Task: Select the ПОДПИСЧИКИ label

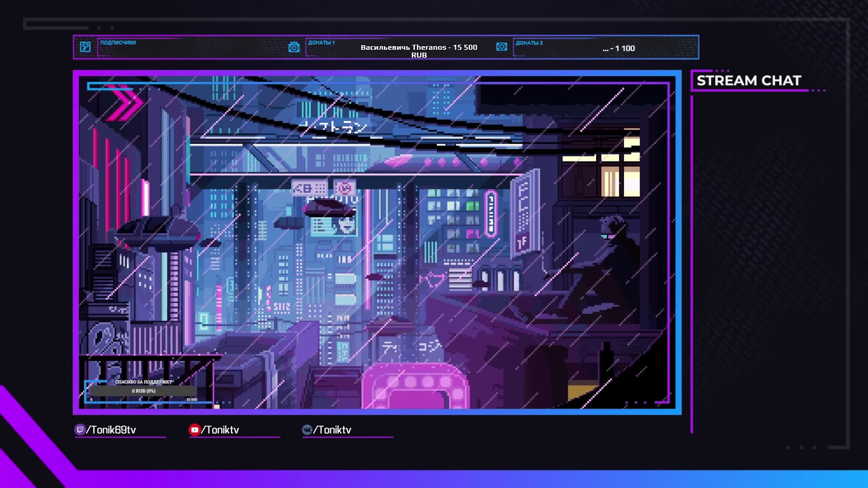Action: point(118,43)
